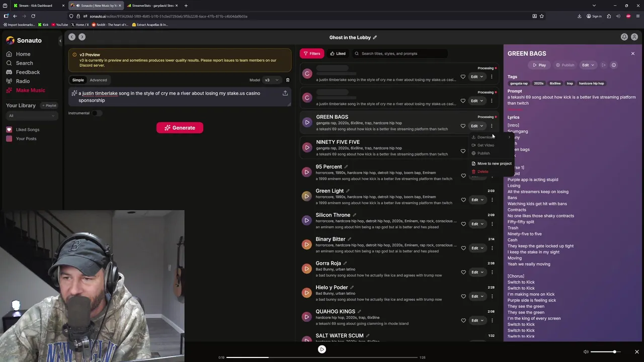This screenshot has width=644, height=362.
Task: Edit project name Ghost in the Lobby pencil
Action: tap(375, 37)
